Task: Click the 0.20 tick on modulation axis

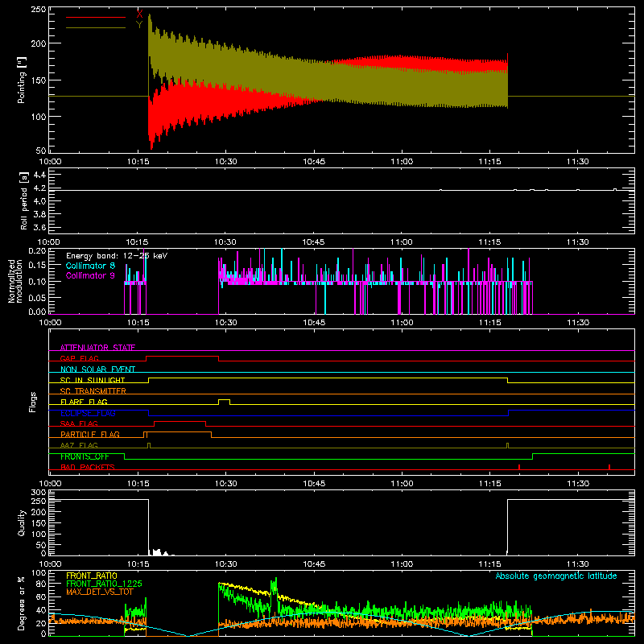Action: [x=37, y=251]
